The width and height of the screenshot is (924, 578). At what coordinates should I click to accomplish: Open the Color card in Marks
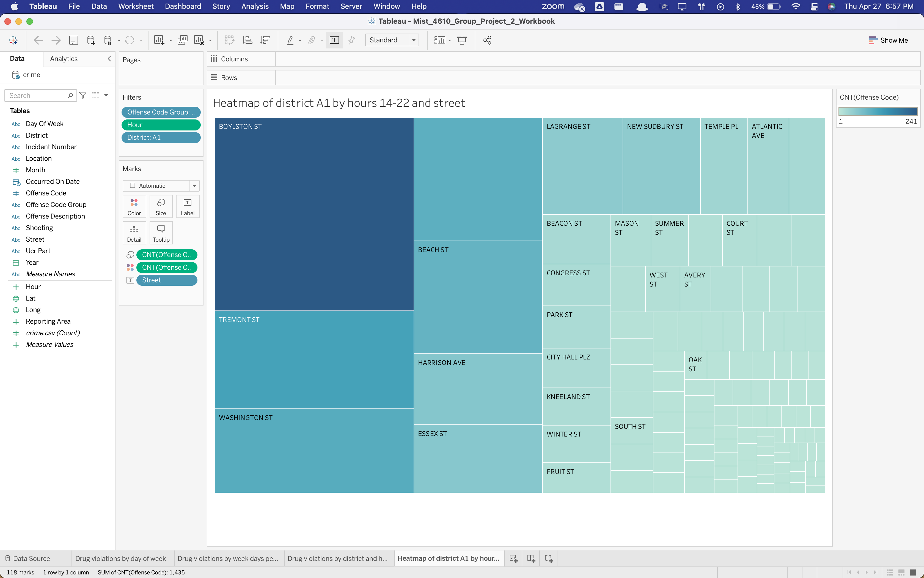(134, 206)
